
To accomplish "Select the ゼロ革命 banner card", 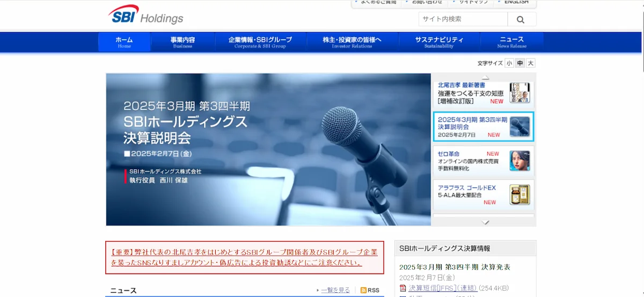I will [484, 161].
